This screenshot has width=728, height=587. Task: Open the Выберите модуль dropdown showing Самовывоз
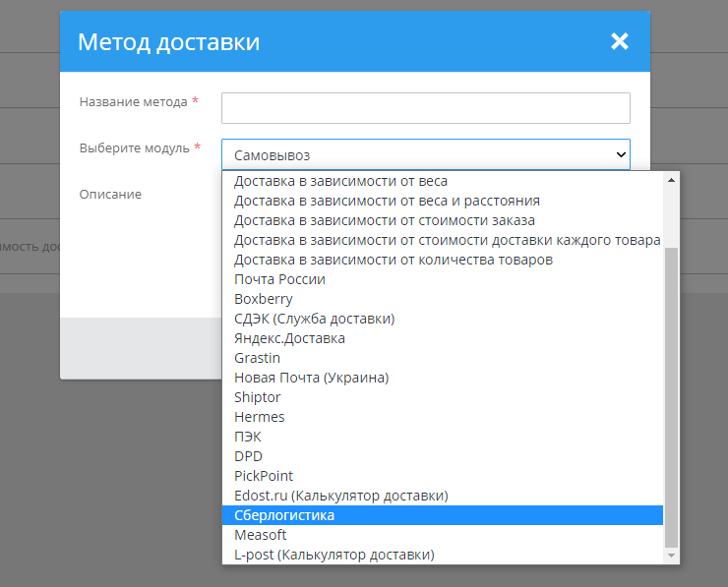(425, 154)
